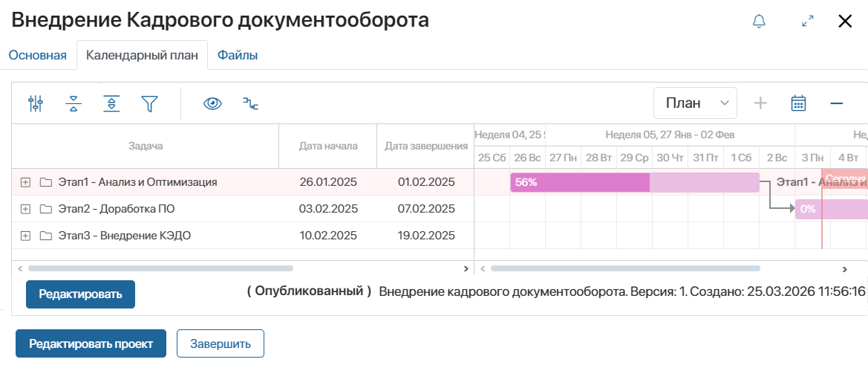Click the Дата завершения column header
The width and height of the screenshot is (868, 365).
coord(426,146)
